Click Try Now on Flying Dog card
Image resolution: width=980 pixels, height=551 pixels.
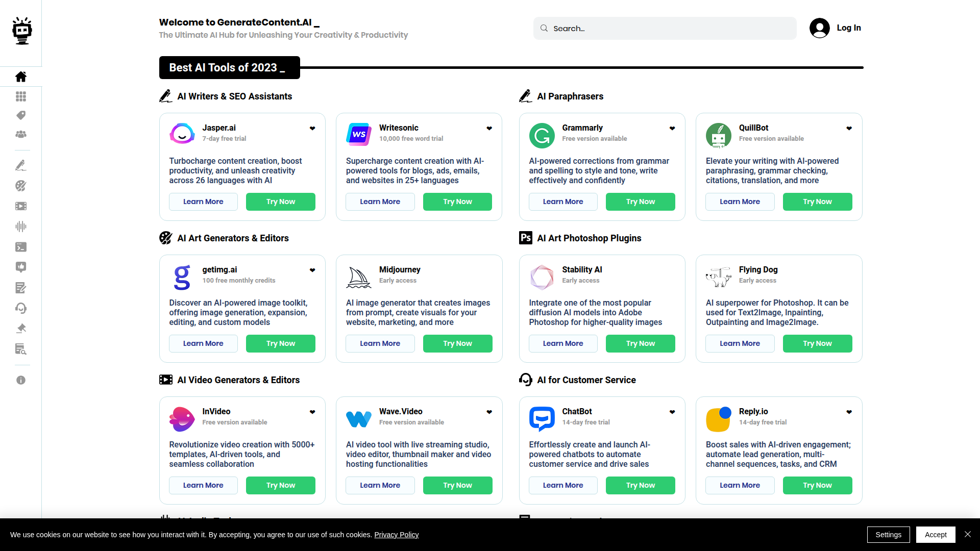817,343
